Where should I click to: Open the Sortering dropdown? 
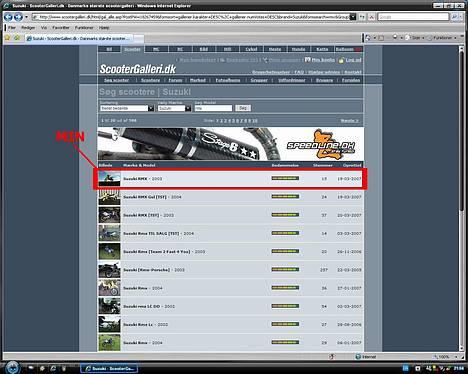click(127, 108)
